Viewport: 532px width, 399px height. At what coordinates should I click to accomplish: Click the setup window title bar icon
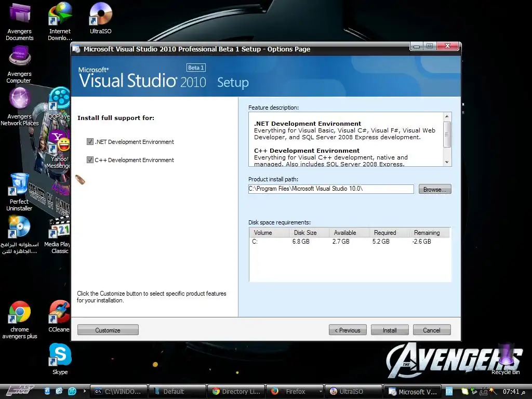coord(76,49)
